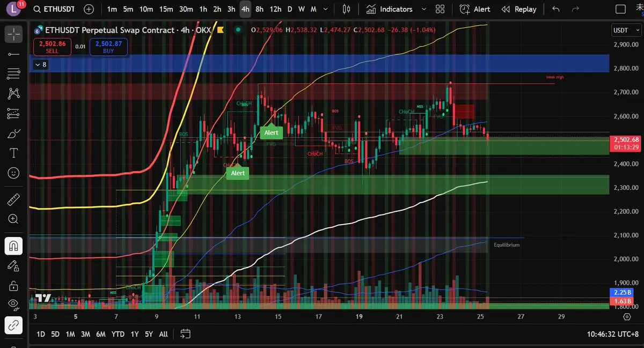Open the layout setup grid icon
644x348 pixels.
440,9
